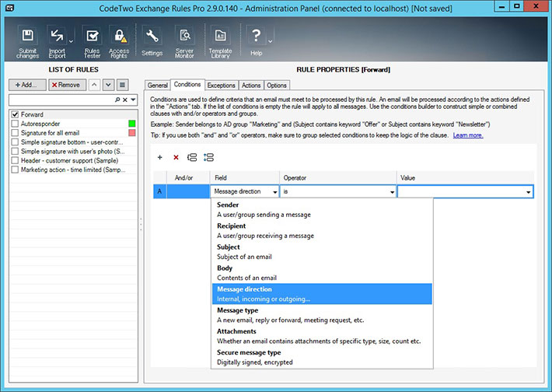The height and width of the screenshot is (392, 552).
Task: Select the Autoresponder rule name
Action: (x=40, y=124)
